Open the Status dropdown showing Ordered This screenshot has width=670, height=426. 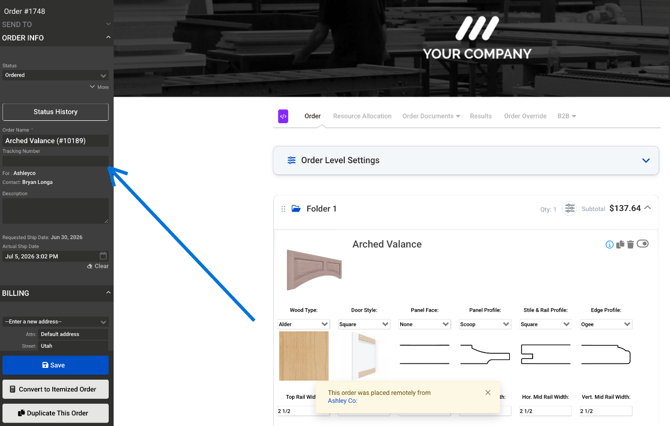[x=56, y=75]
